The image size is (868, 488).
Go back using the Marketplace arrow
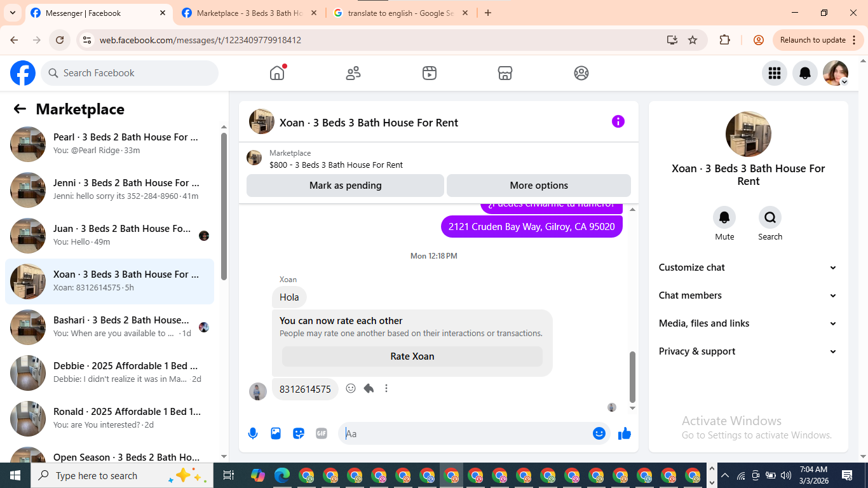[20, 109]
